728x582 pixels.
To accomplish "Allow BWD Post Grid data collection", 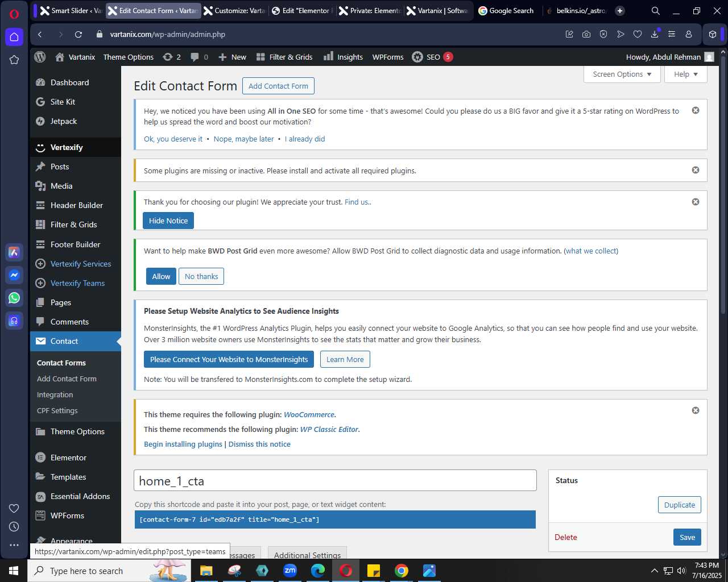I will (x=161, y=276).
